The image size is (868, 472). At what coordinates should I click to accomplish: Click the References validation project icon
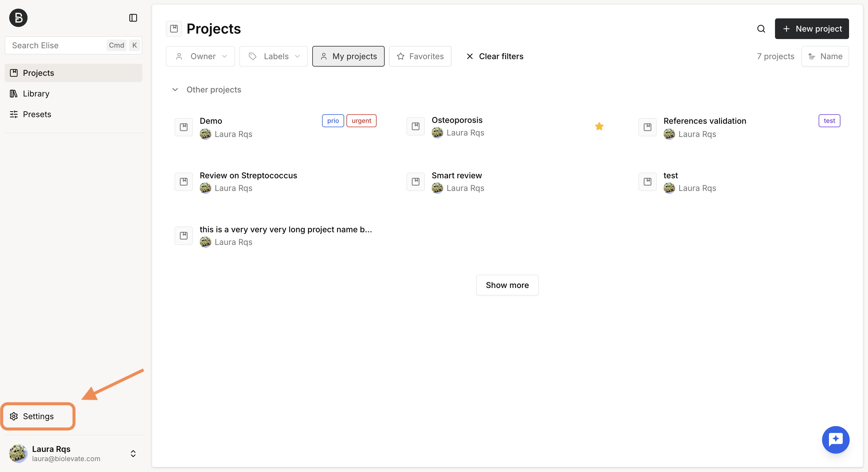pyautogui.click(x=647, y=127)
